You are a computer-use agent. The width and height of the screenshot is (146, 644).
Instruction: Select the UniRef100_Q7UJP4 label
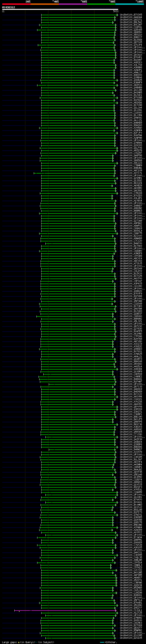pos(131,45)
